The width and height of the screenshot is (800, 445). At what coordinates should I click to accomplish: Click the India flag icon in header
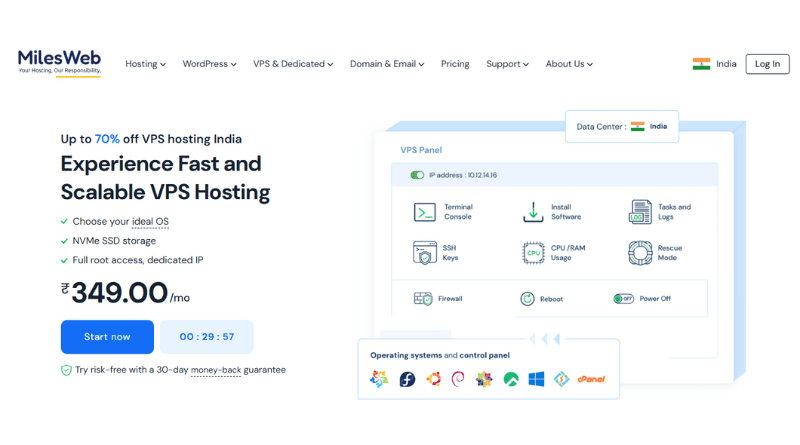click(x=701, y=64)
